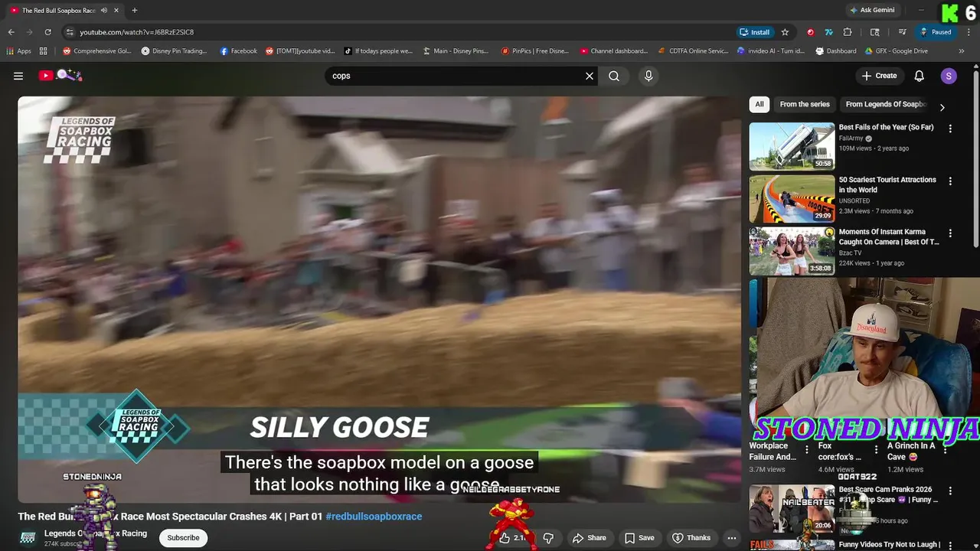The width and height of the screenshot is (980, 551).
Task: Open Facebook bookmark
Action: tap(239, 51)
